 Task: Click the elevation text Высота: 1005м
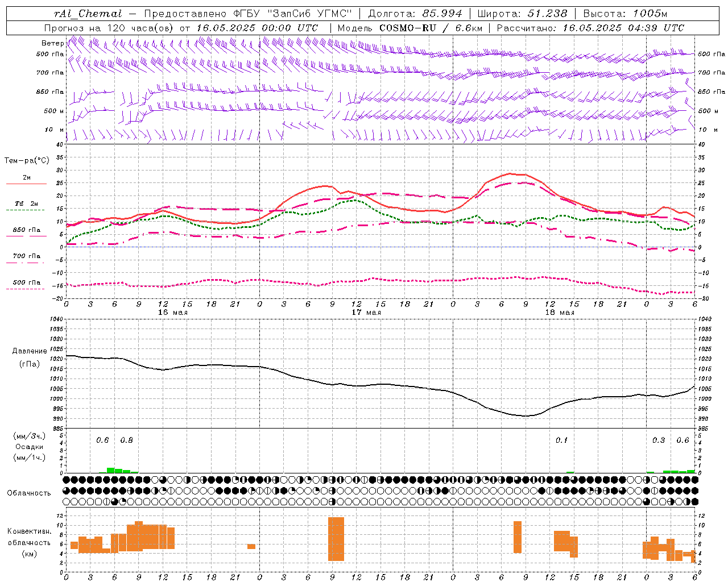[625, 14]
